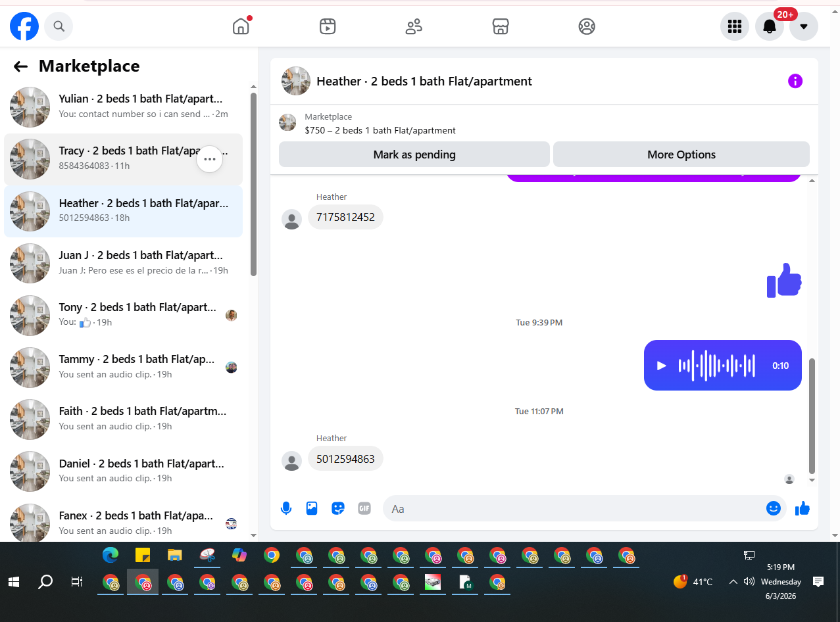Click Tony's small seen avatar in the list
The image size is (840, 622).
[x=231, y=316]
